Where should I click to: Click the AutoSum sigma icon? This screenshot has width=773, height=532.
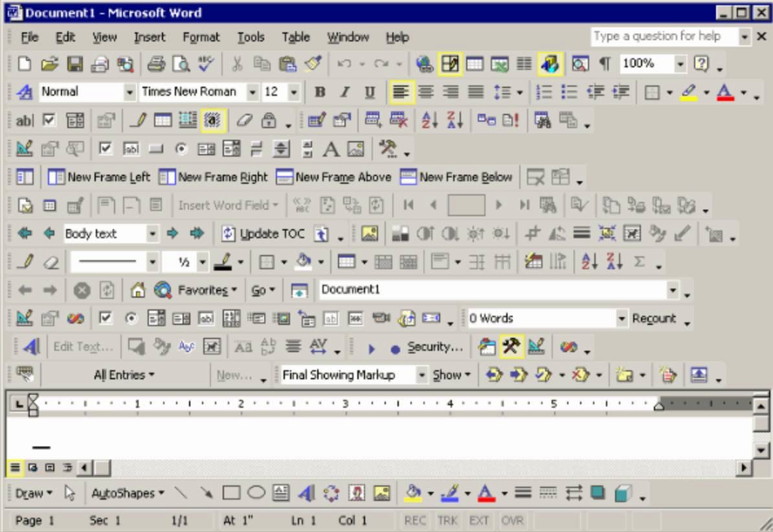pyautogui.click(x=640, y=262)
